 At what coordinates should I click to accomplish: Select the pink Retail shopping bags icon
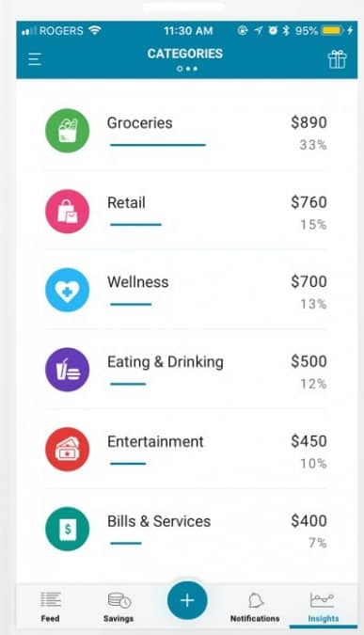(x=67, y=211)
